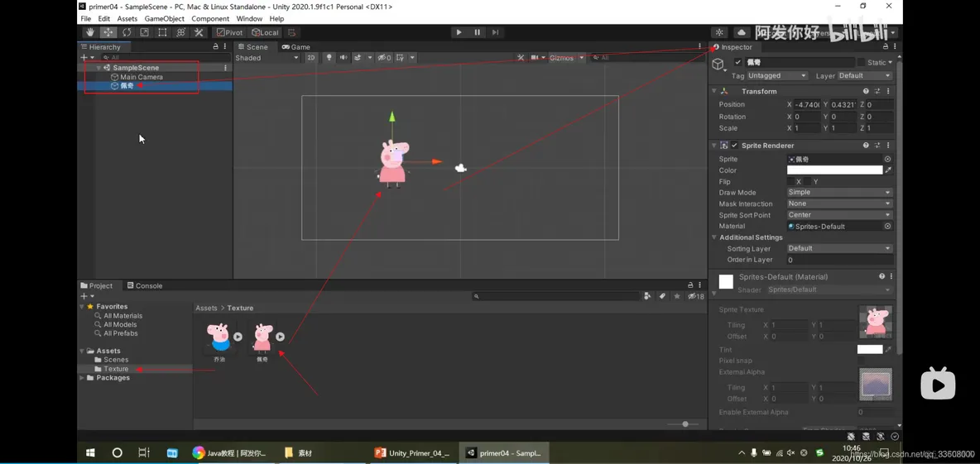Screen dimensions: 980x464
Task: Select the Scale tool
Action: (x=144, y=32)
